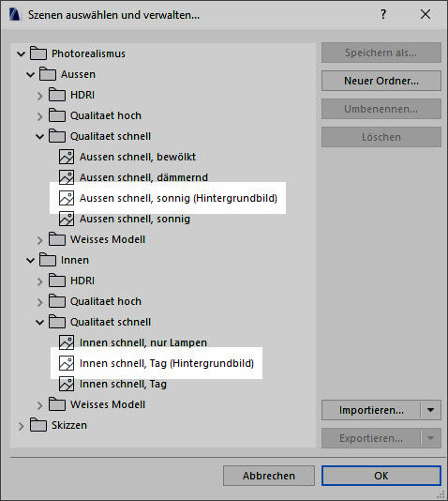Click the Importieren... button
This screenshot has height=501, width=448.
pos(371,410)
